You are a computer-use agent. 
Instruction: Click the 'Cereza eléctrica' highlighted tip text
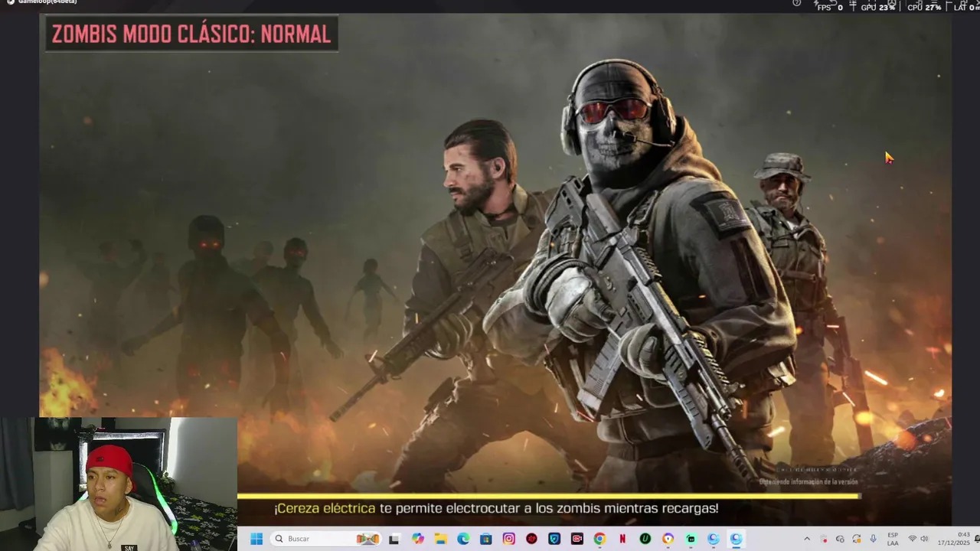point(325,508)
